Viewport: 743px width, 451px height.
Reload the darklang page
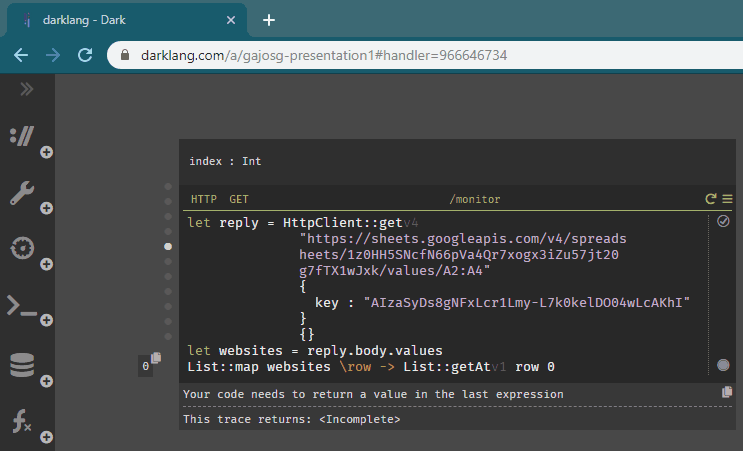(85, 55)
